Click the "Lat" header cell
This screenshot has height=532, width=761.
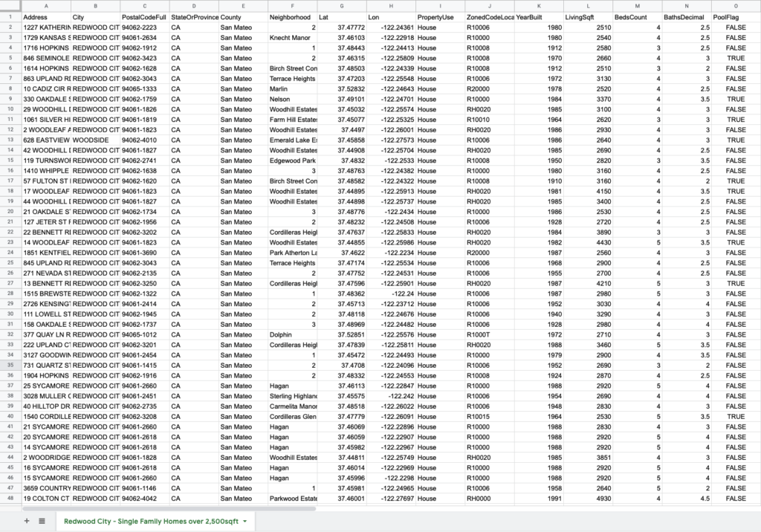342,17
